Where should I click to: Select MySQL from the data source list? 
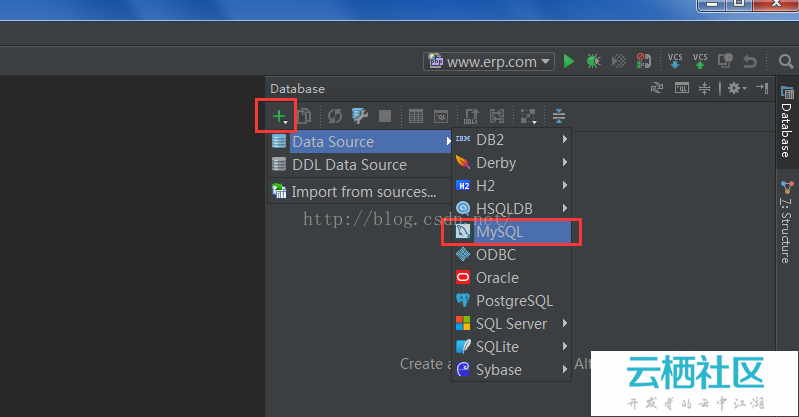(512, 232)
